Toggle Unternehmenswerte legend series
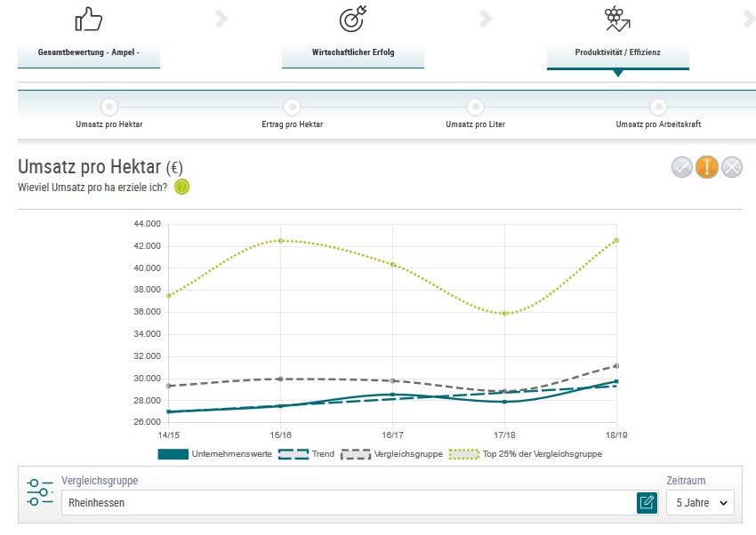Screen dimensions: 756x535 [x=215, y=454]
